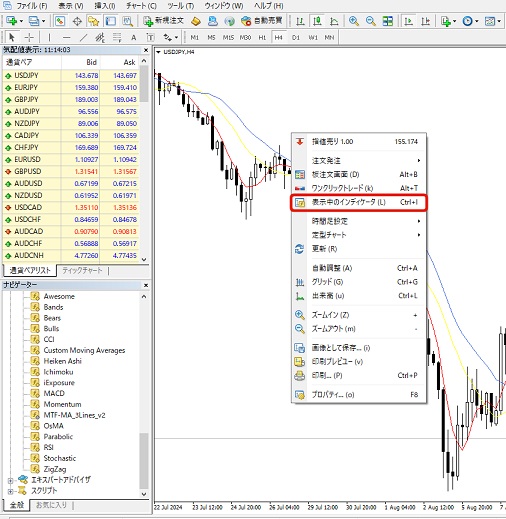This screenshot has width=506, height=519.
Task: Click the 新規注文 new order button
Action: [164, 21]
